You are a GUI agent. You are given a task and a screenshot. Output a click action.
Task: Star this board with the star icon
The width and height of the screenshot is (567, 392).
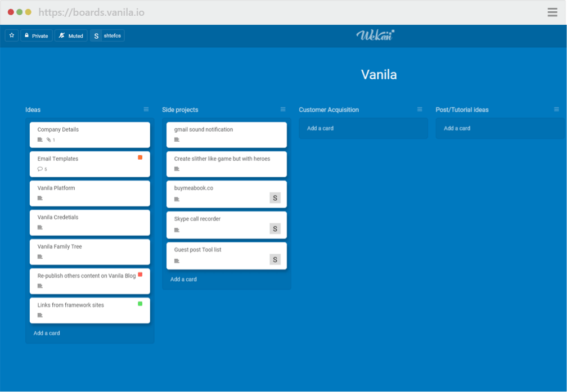point(12,35)
